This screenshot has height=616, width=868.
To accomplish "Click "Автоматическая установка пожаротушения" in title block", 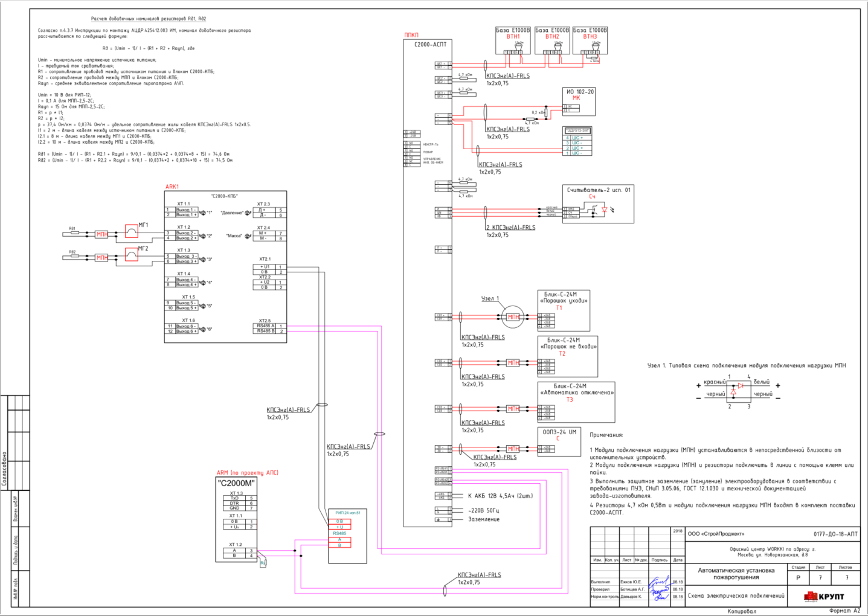I will pos(736,574).
